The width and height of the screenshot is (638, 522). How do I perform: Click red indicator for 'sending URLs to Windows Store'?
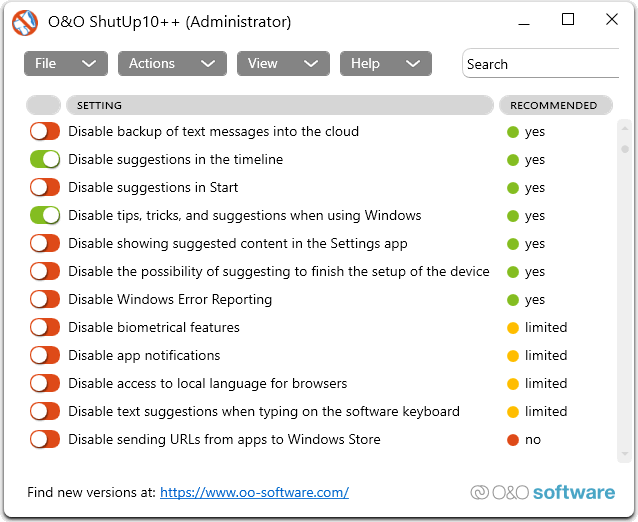[513, 440]
